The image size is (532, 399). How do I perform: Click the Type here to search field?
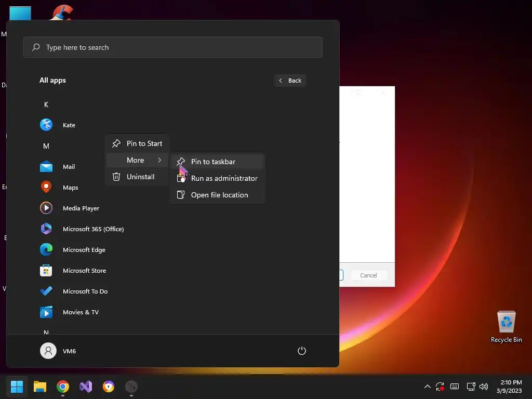173,47
